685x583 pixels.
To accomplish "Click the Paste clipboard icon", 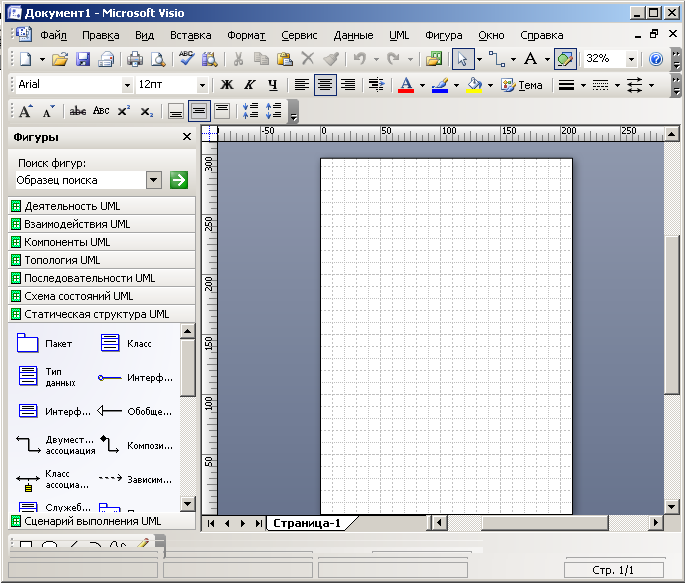I will pos(285,59).
